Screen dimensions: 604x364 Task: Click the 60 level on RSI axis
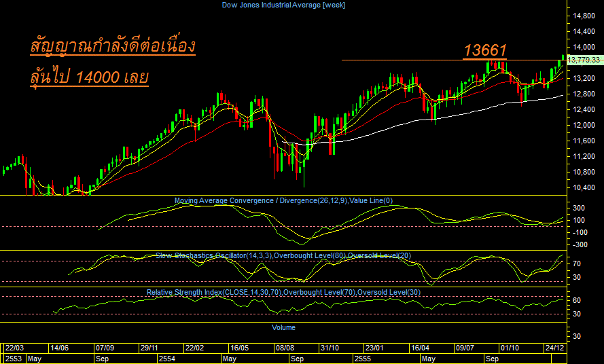pos(577,300)
